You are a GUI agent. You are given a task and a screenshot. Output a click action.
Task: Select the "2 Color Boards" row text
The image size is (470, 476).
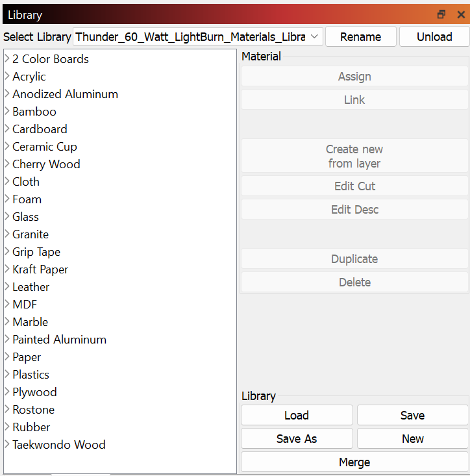(x=51, y=59)
